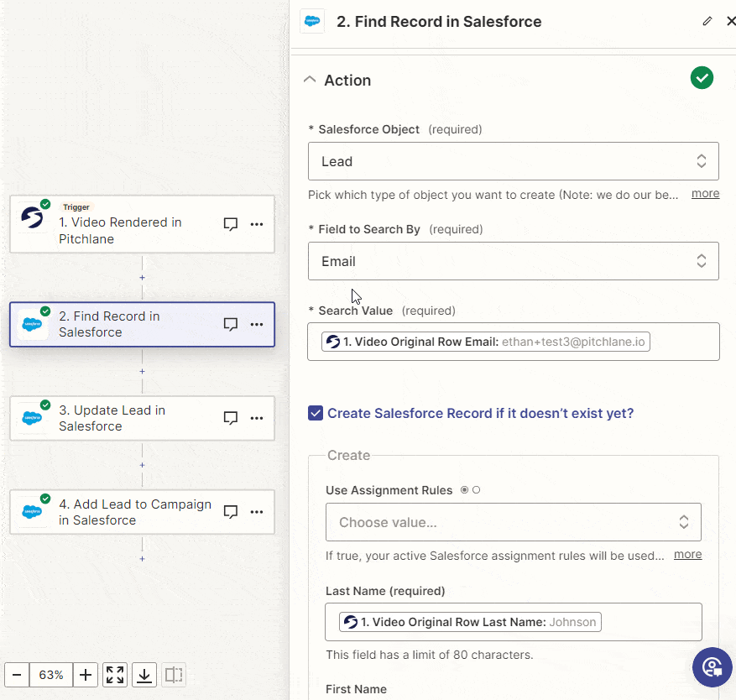Viewport: 736px width, 700px height.
Task: Click inside the Last Name input field
Action: [514, 622]
